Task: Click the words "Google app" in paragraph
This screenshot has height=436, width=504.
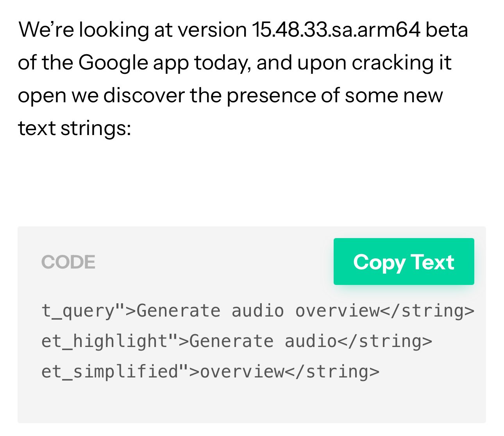Action: coord(134,63)
